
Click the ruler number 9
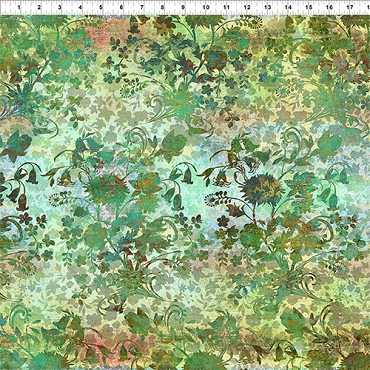coord(183,7)
